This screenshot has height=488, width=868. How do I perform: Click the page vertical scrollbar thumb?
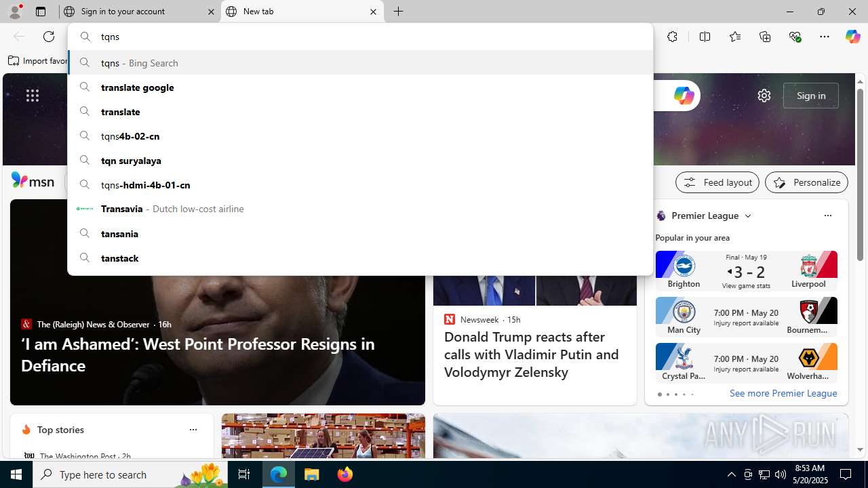(860, 175)
